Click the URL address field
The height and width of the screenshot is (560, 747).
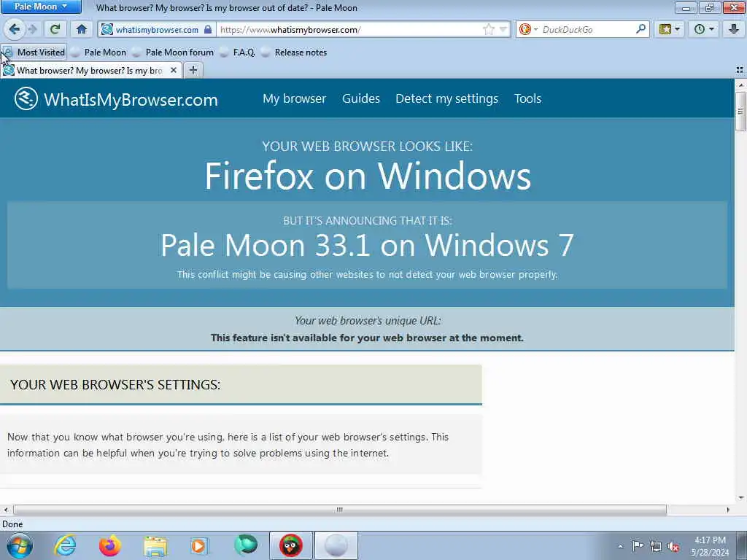click(x=349, y=29)
